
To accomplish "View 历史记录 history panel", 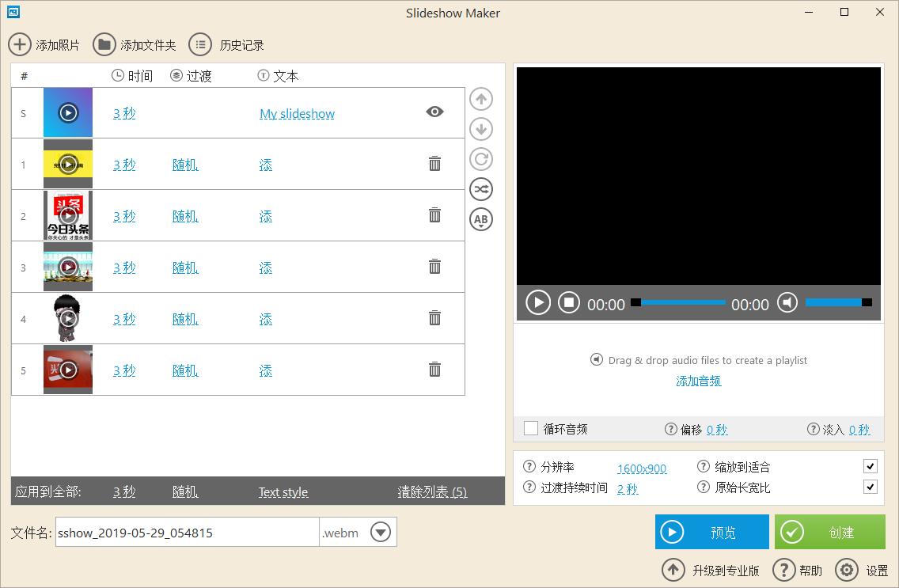I will tap(201, 44).
